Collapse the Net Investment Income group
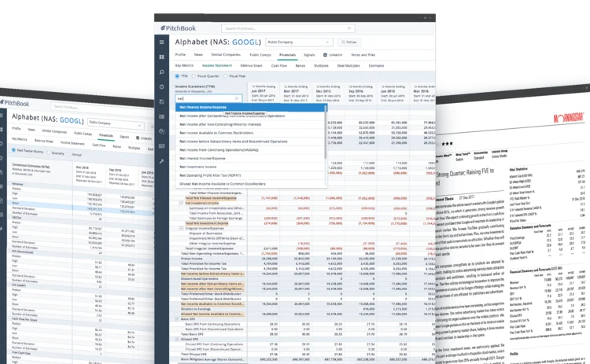The height and width of the screenshot is (364, 590). click(181, 203)
